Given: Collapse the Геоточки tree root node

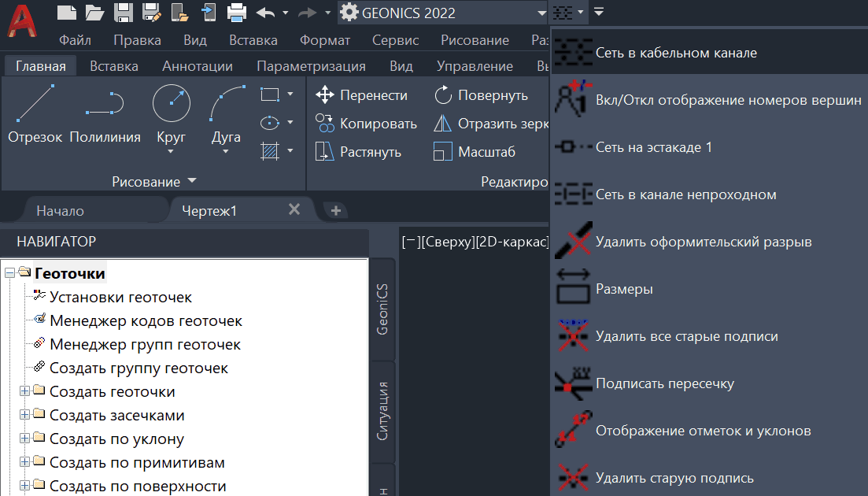Looking at the screenshot, I should (9, 273).
